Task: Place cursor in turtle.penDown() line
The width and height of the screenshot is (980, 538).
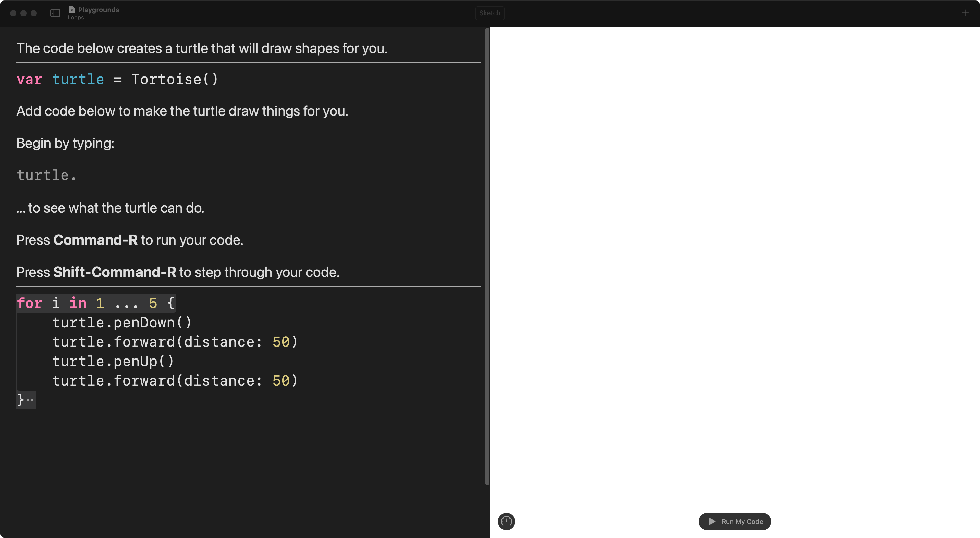Action: [x=122, y=323]
